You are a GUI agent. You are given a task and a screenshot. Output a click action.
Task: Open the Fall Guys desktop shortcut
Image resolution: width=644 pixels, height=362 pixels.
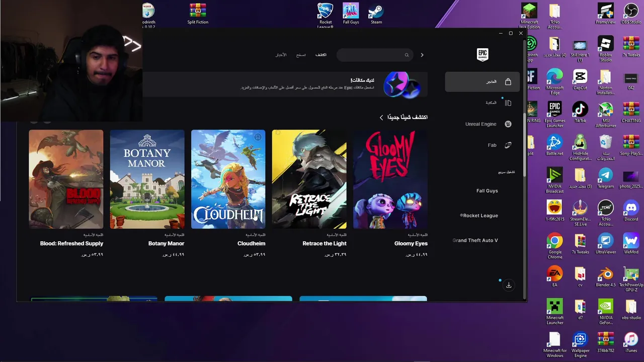[x=351, y=14]
